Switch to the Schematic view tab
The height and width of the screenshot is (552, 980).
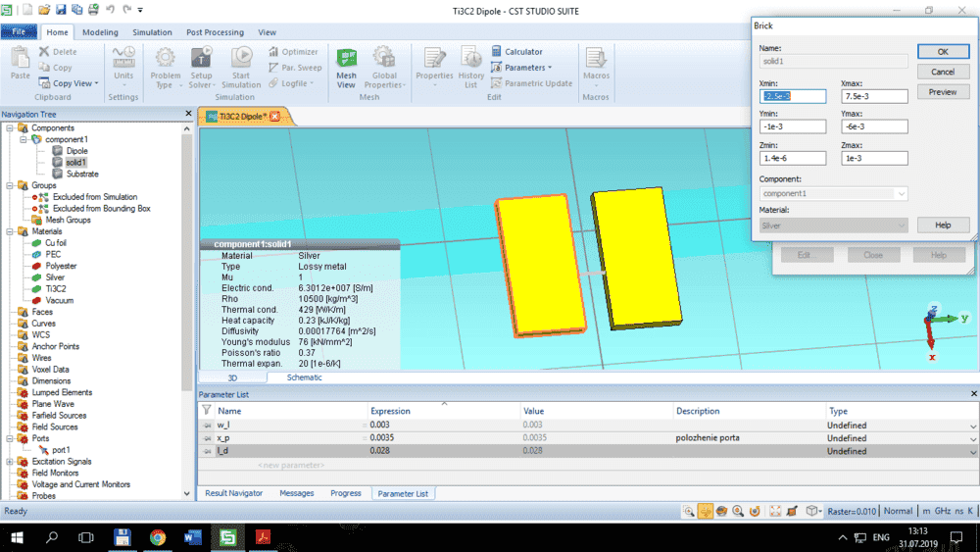[305, 377]
